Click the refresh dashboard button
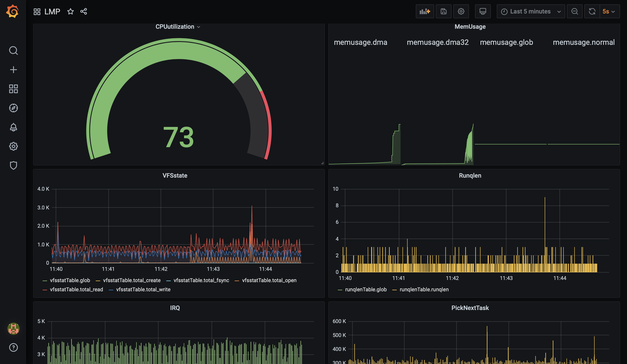This screenshot has height=364, width=627. point(592,12)
